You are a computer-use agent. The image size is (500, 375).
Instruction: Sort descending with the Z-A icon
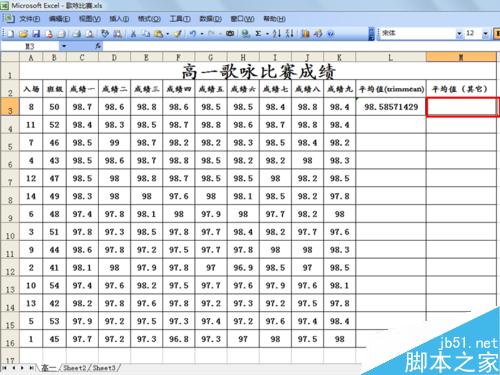pyautogui.click(x=290, y=34)
